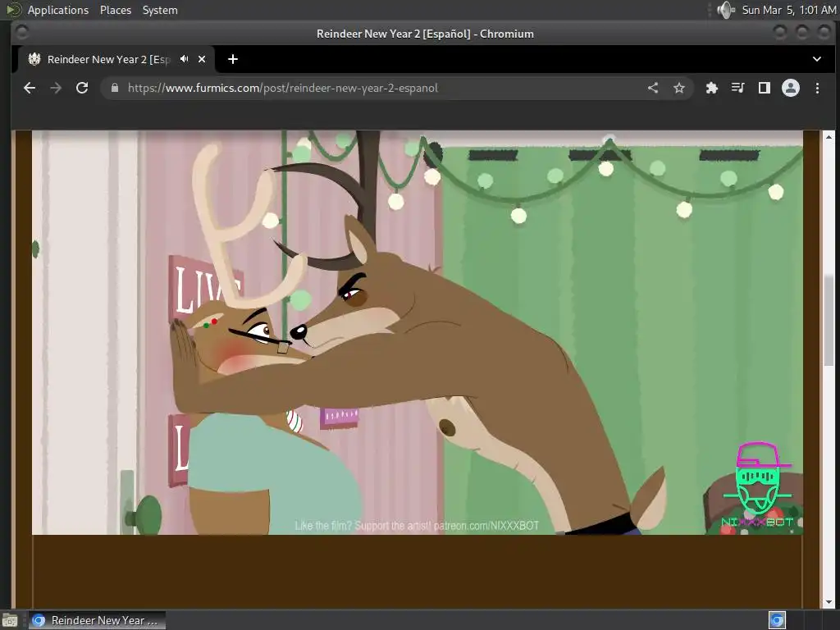
Task: View site security lock info
Action: (x=115, y=88)
